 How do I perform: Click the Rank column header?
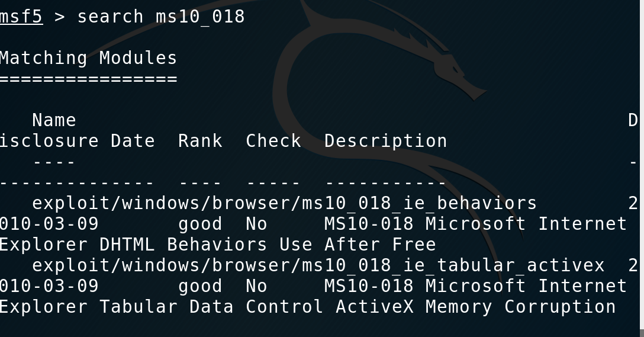pos(201,141)
